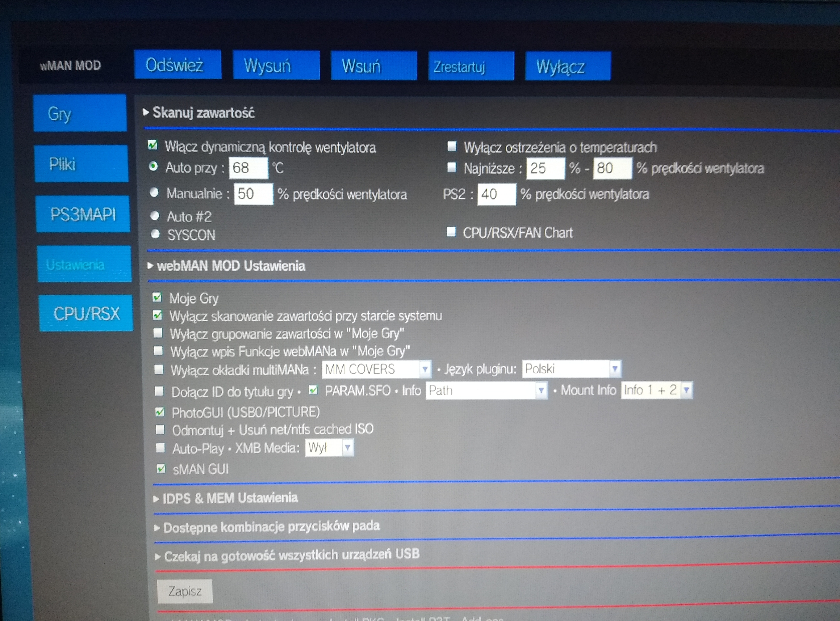
Task: Expand Dostępne kombinacje przycisków pada
Action: [271, 527]
